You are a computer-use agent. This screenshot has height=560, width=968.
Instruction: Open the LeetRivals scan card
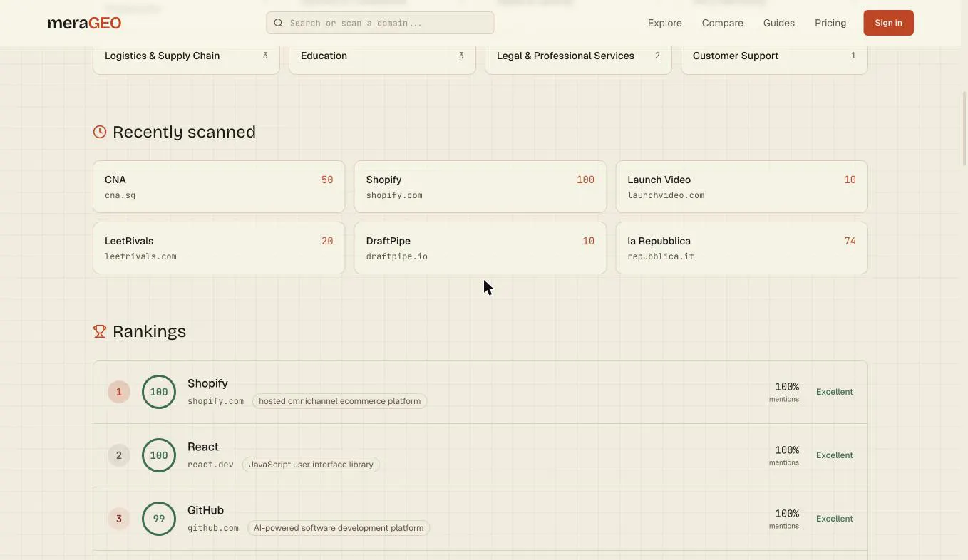point(219,248)
